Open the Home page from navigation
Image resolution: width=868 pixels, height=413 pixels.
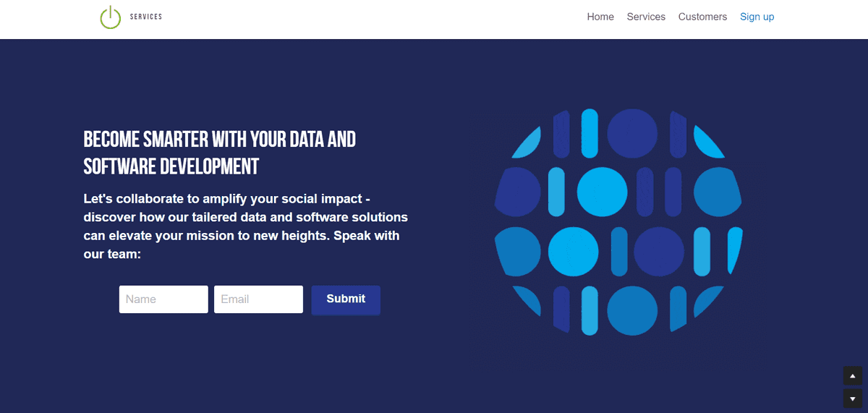pos(600,17)
